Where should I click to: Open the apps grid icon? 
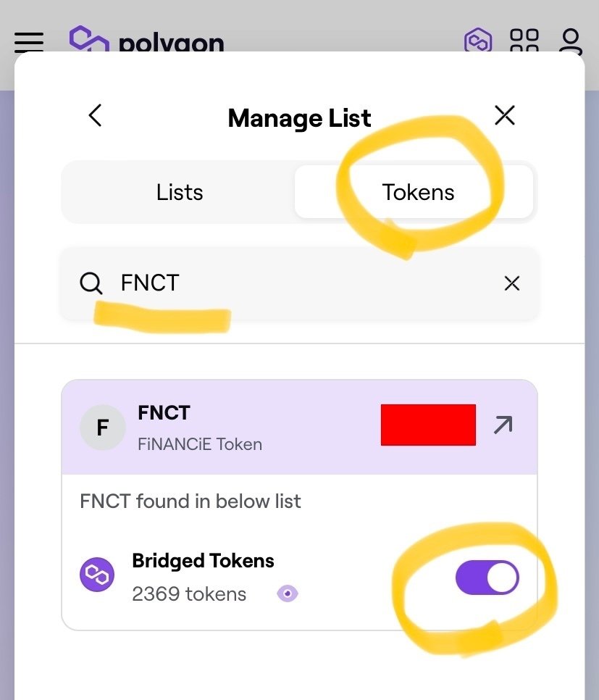pos(524,42)
